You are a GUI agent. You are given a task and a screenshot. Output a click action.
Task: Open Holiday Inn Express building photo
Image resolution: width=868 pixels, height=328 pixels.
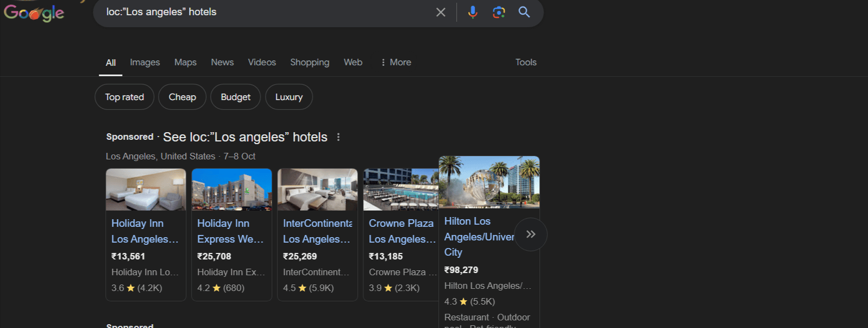231,189
